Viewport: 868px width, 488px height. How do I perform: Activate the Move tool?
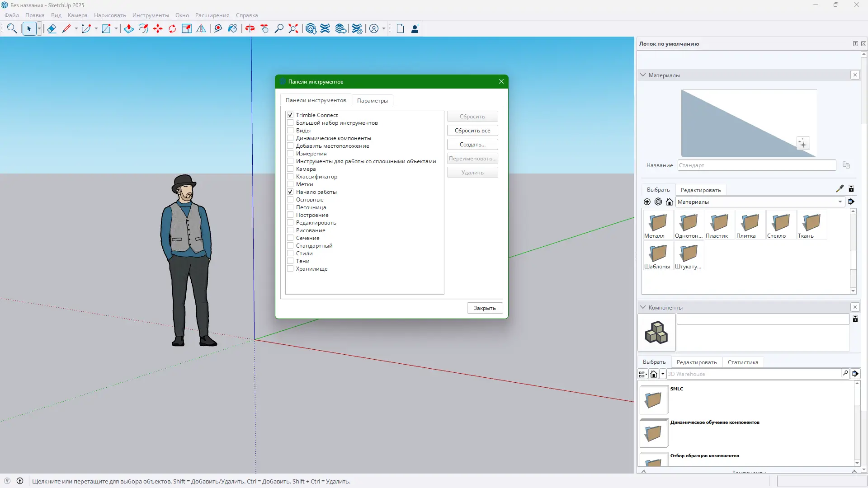click(x=158, y=29)
